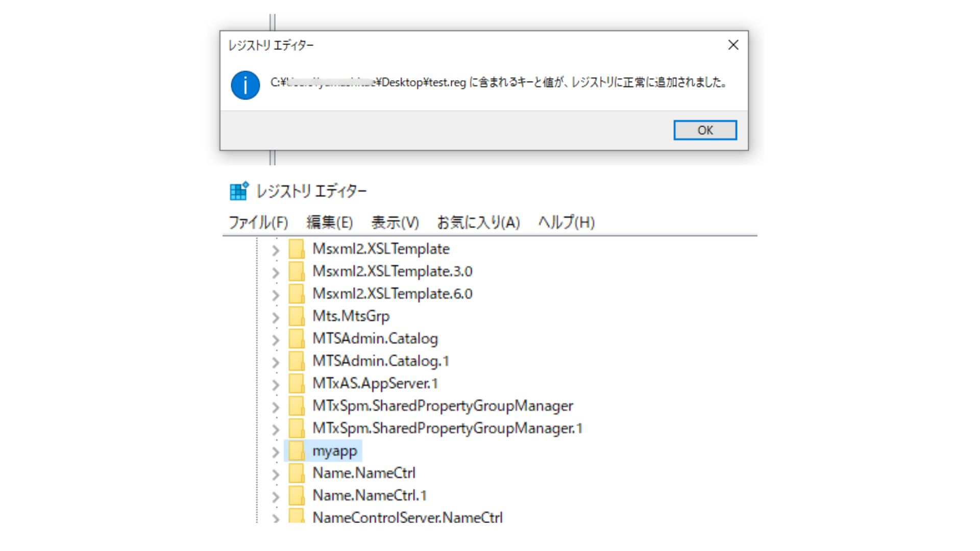This screenshot has width=980, height=551.
Task: Open the お気に入り(A) menu
Action: pyautogui.click(x=478, y=222)
